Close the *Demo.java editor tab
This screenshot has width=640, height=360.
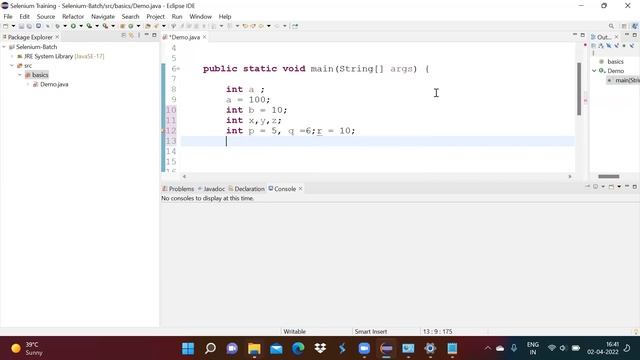[204, 37]
